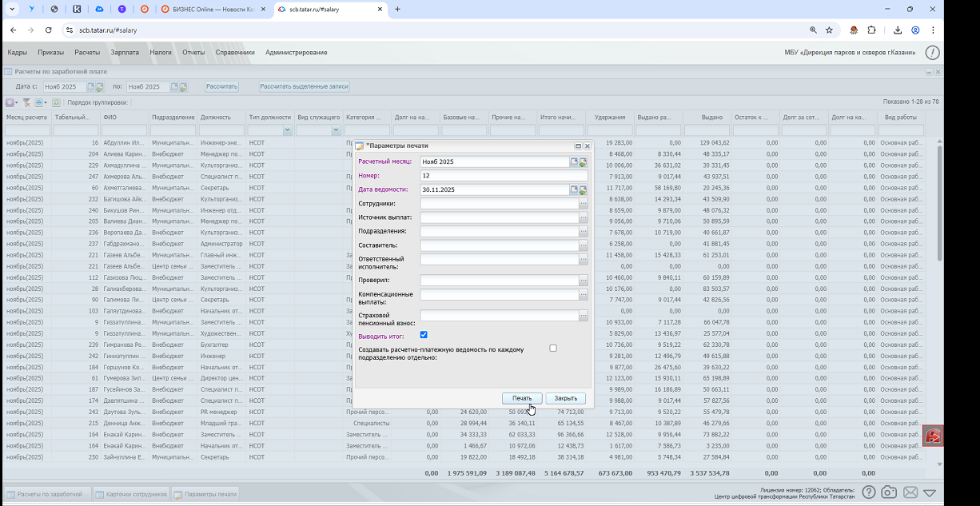Click the ellipsis button next to Проверил
Image resolution: width=980 pixels, height=506 pixels.
[x=584, y=281]
